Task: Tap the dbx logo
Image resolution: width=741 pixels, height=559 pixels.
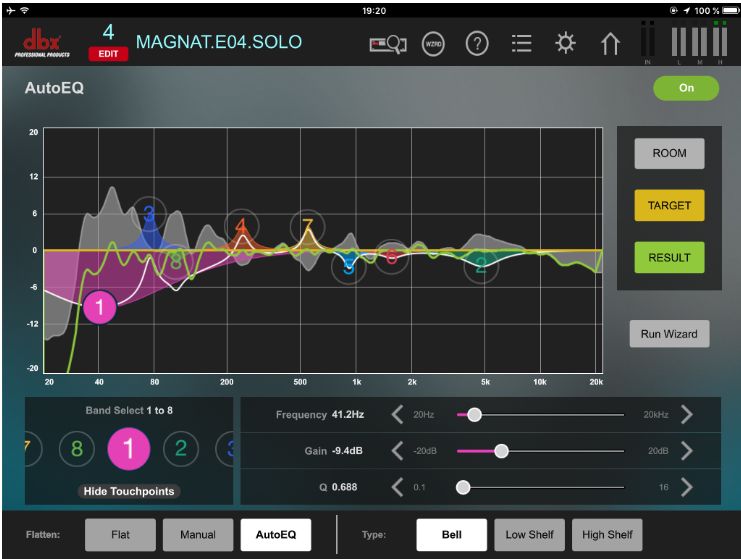Action: pyautogui.click(x=42, y=43)
